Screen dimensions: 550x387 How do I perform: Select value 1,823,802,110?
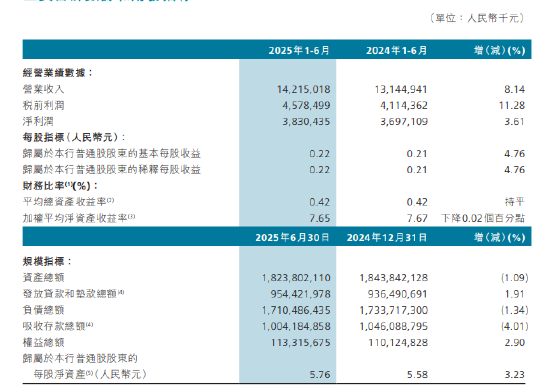tap(296, 278)
